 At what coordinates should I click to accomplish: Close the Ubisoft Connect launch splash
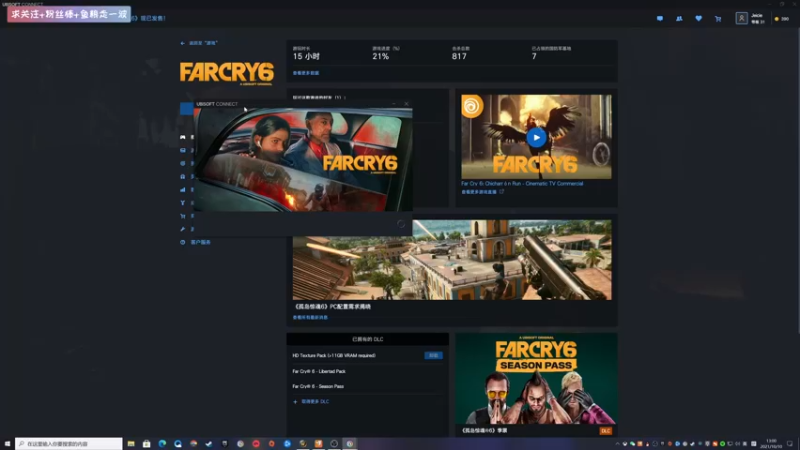coord(406,104)
